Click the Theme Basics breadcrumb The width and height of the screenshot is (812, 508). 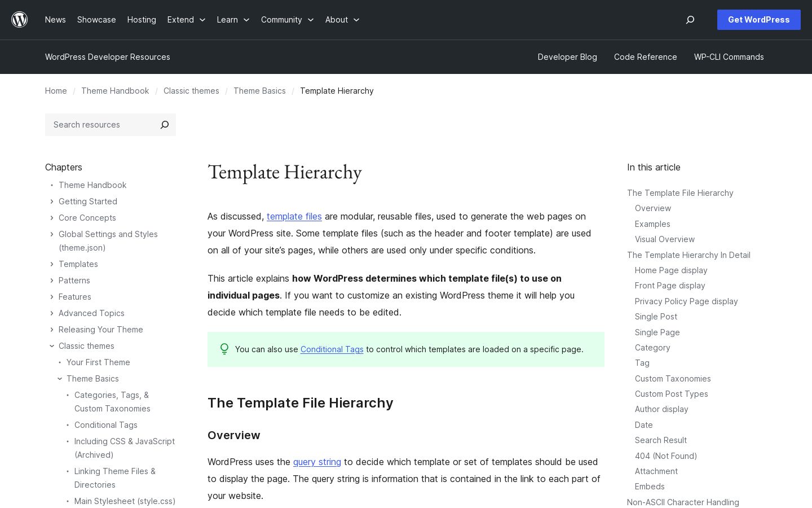coord(259,91)
